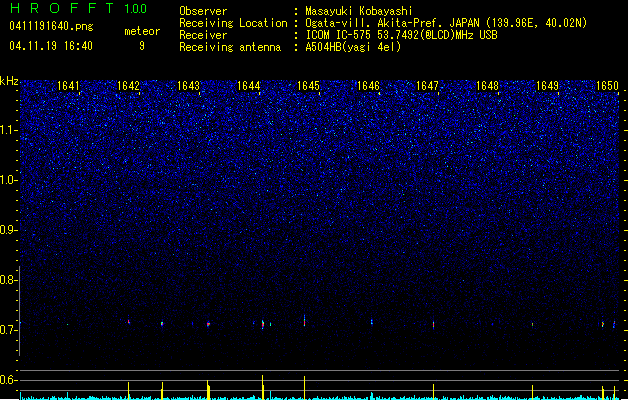Click the meteor echo below the 1645 mark

(x=304, y=321)
